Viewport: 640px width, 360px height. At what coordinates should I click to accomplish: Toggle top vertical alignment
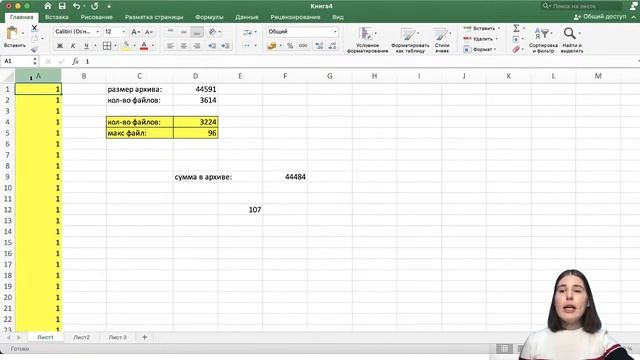[x=171, y=32]
